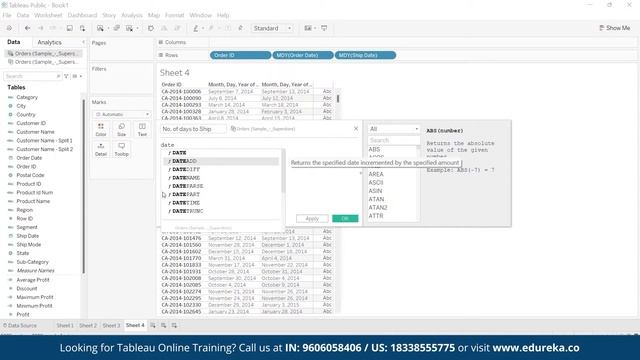Image resolution: width=640 pixels, height=360 pixels.
Task: Click the Apply button
Action: pos(312,218)
